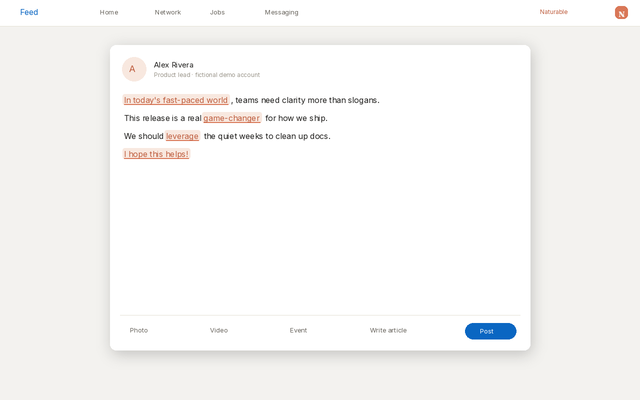Select the highlighted word "leverage"
The image size is (640, 400).
(x=182, y=136)
